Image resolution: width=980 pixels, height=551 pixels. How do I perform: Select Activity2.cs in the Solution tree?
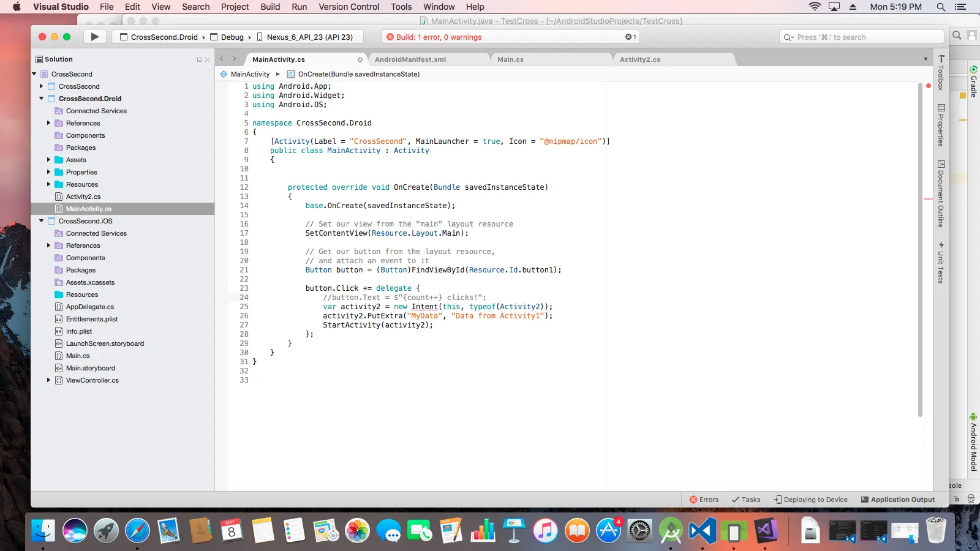83,197
